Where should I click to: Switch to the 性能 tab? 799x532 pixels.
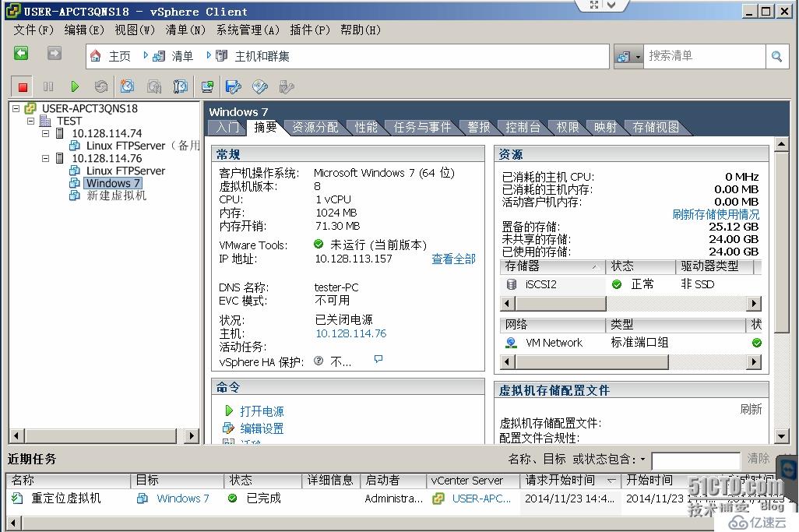pos(366,128)
